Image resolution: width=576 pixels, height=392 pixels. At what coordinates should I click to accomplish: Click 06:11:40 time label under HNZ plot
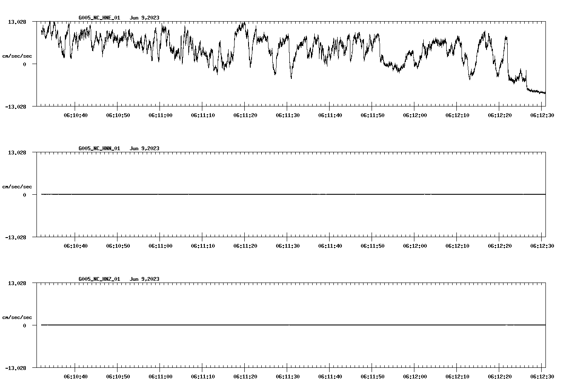pyautogui.click(x=330, y=377)
